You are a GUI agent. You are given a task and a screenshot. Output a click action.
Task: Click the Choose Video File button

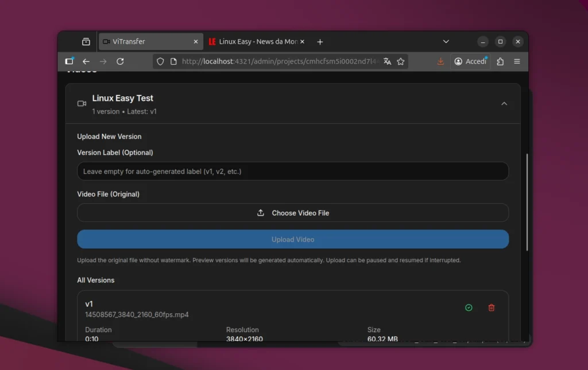(x=293, y=212)
